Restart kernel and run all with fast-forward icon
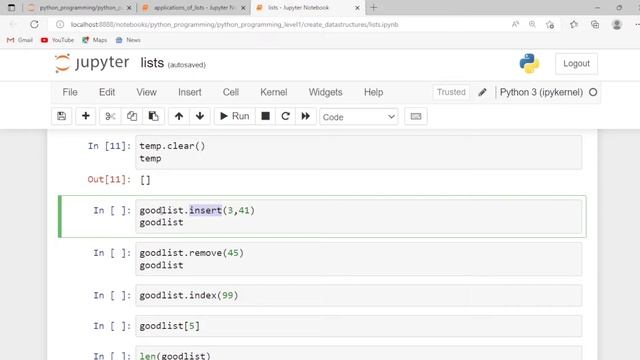Viewport: 640px width, 360px height. point(305,116)
